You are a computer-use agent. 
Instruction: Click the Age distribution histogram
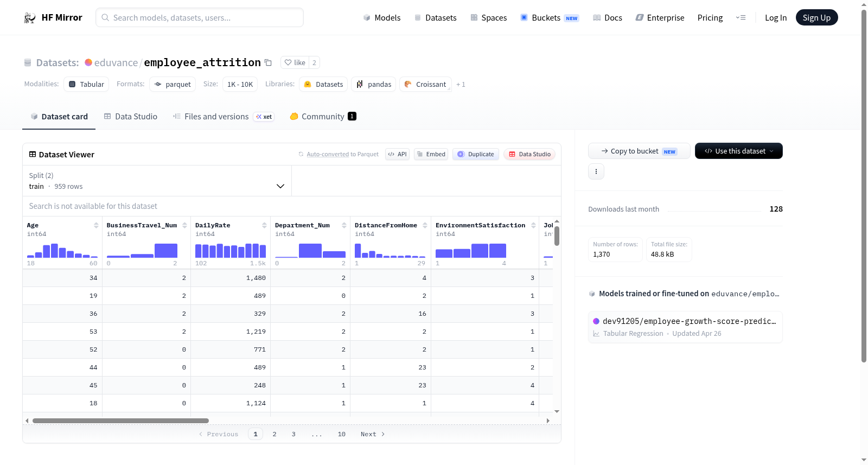[62, 251]
